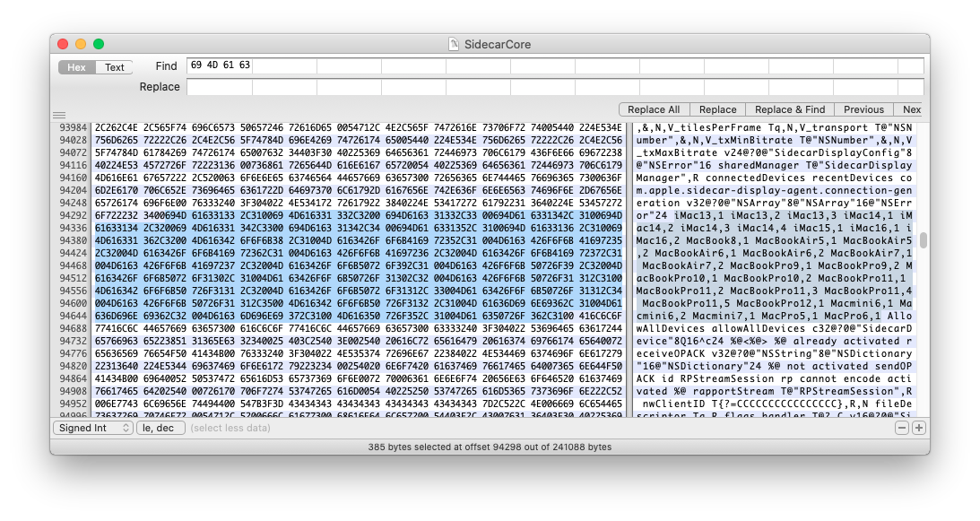Click offset 94952 in the address column
This screenshot has width=980, height=521.
74,404
